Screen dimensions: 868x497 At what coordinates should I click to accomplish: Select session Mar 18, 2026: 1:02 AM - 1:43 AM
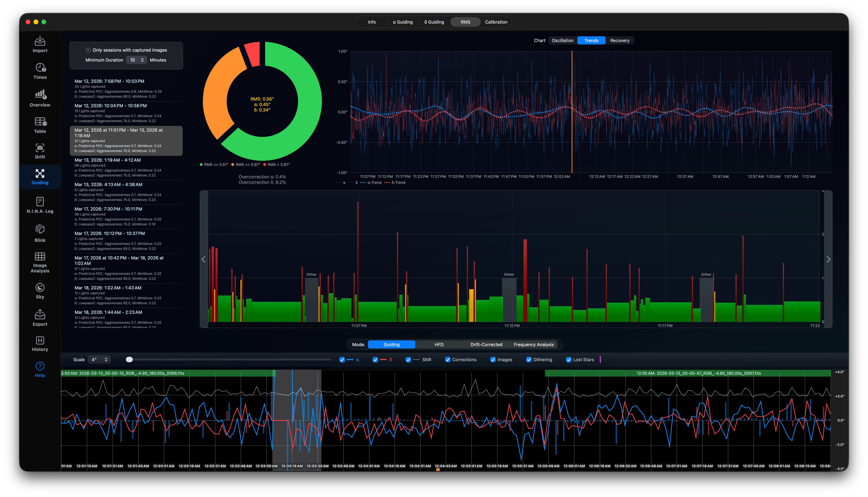click(x=126, y=296)
